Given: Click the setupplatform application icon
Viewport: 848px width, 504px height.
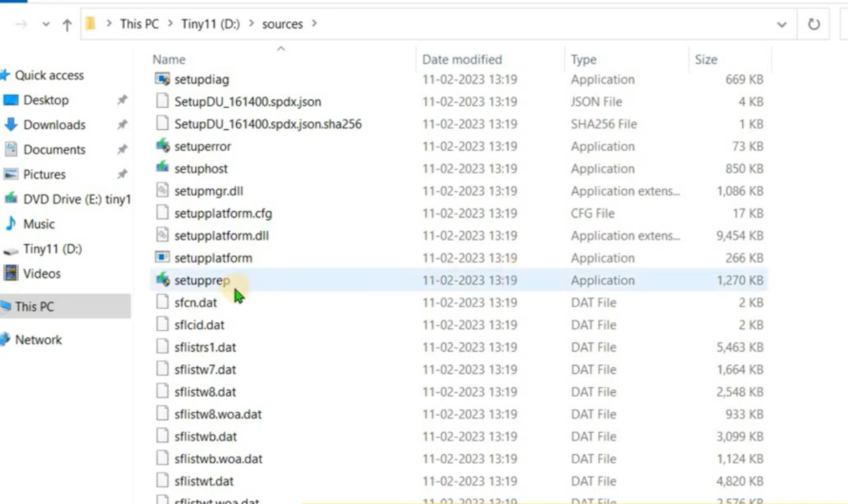Looking at the screenshot, I should (x=162, y=257).
